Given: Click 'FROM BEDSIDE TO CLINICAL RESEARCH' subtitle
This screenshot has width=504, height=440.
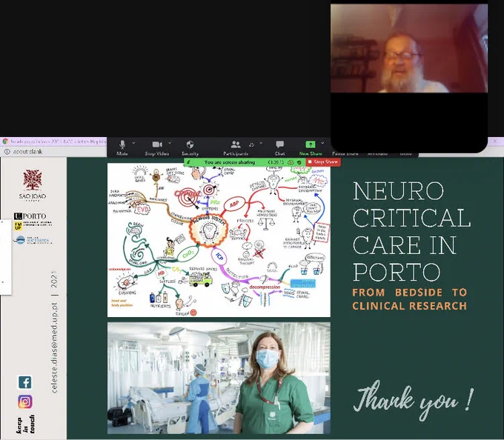Looking at the screenshot, I should pyautogui.click(x=409, y=299).
